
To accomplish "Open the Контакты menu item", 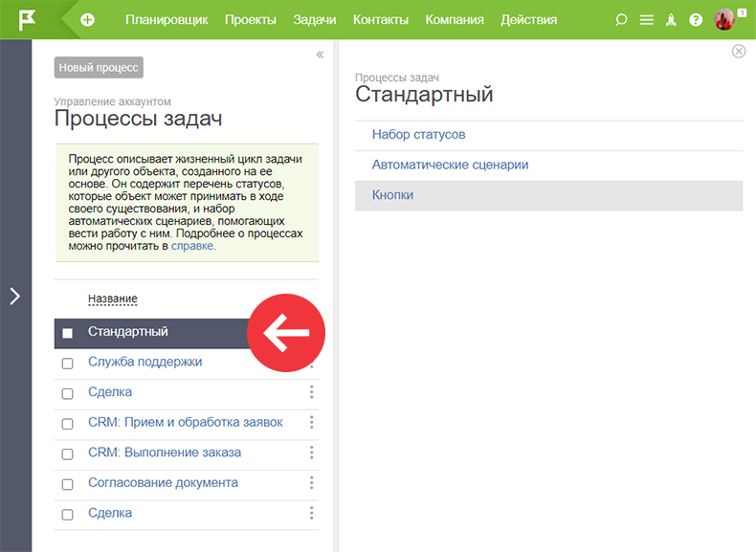I will pos(381,20).
